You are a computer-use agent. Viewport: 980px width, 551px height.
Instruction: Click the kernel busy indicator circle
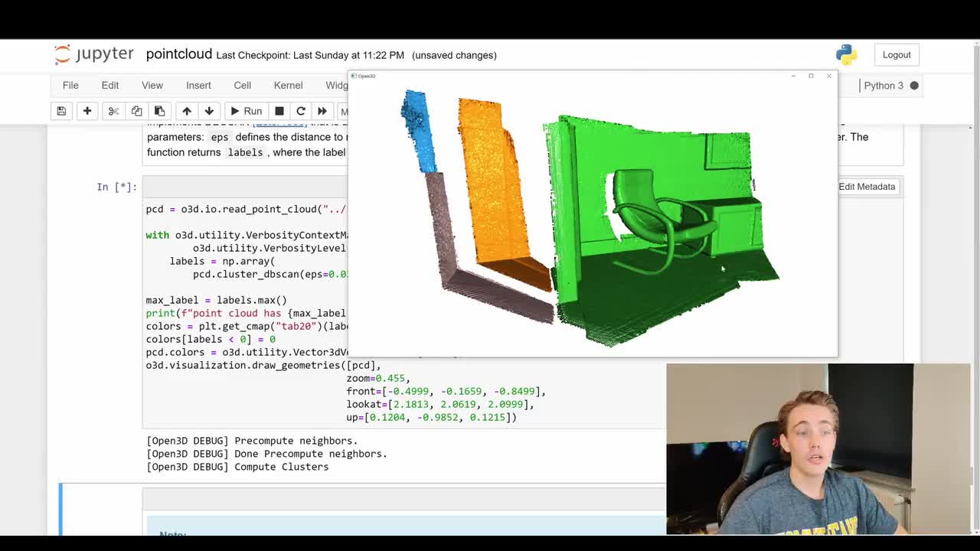point(914,86)
